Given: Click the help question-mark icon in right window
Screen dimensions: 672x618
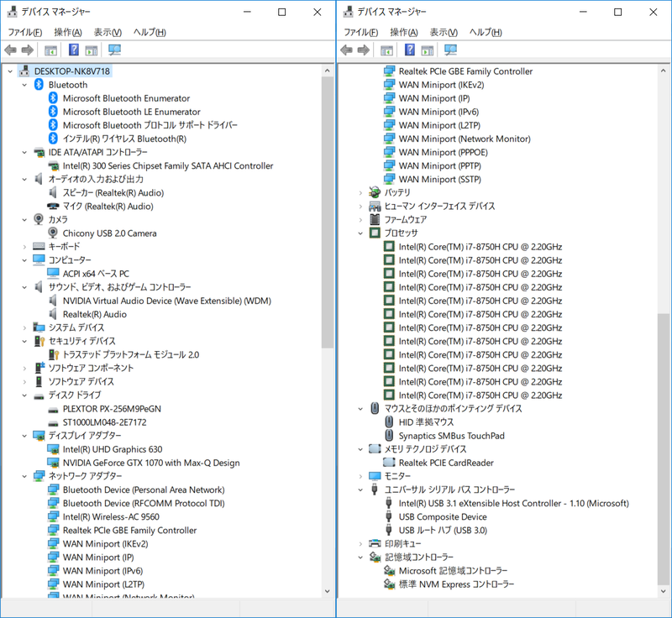Looking at the screenshot, I should click(410, 50).
